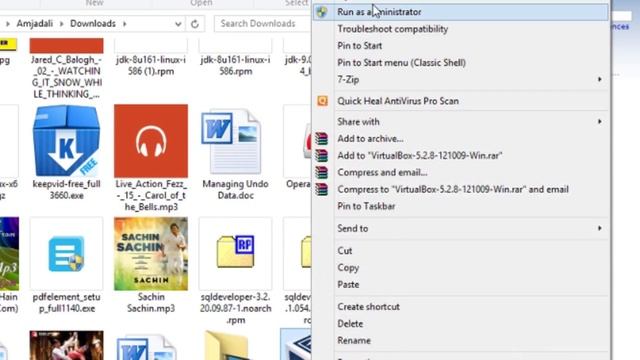The height and width of the screenshot is (360, 640).
Task: Click jdk-8u161-linux-i586 (1).rpm filename
Action: tap(151, 65)
